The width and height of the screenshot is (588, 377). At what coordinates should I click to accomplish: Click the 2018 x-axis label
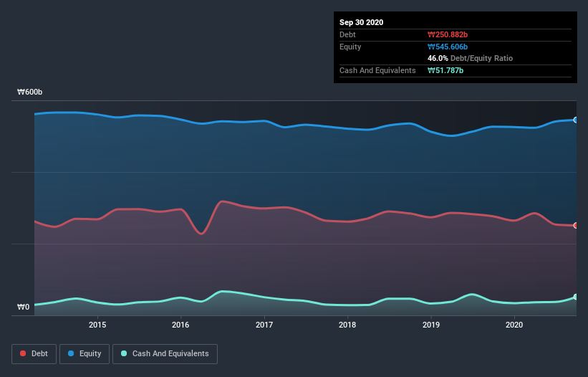point(347,325)
